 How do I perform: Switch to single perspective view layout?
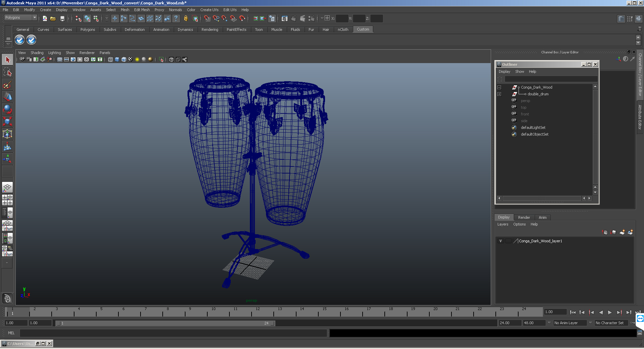point(7,187)
